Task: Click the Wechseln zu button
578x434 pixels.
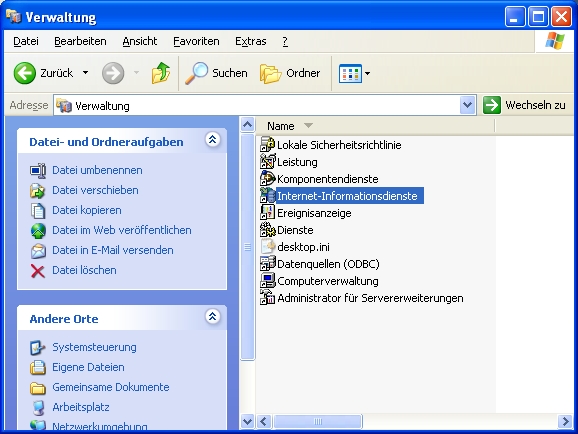Action: [524, 105]
